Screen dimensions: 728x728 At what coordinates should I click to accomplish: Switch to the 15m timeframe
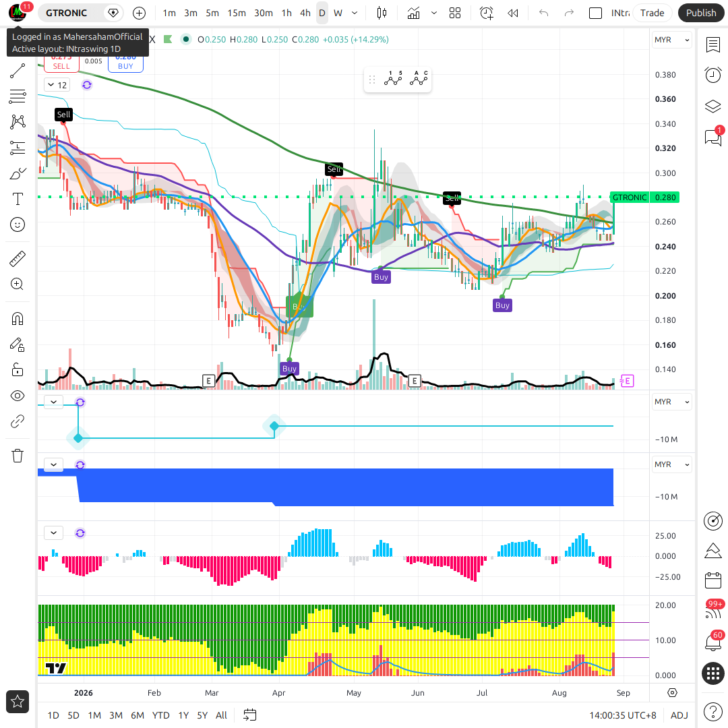pos(237,13)
